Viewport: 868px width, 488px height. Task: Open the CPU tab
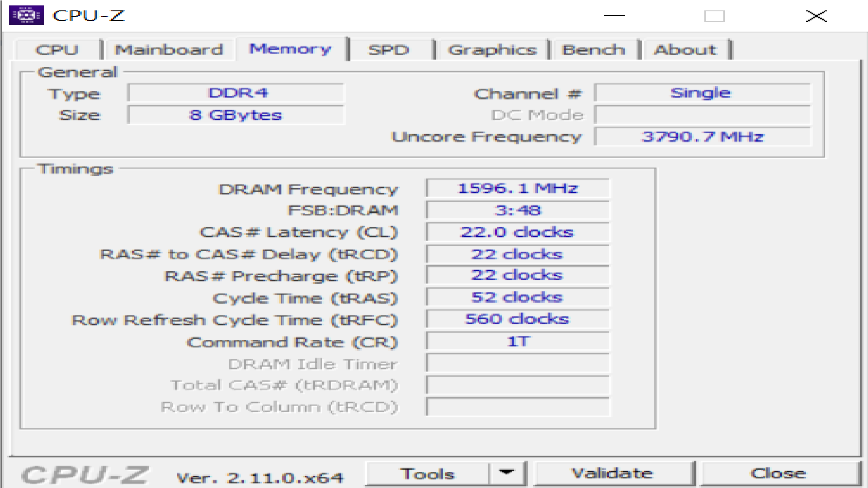point(57,50)
